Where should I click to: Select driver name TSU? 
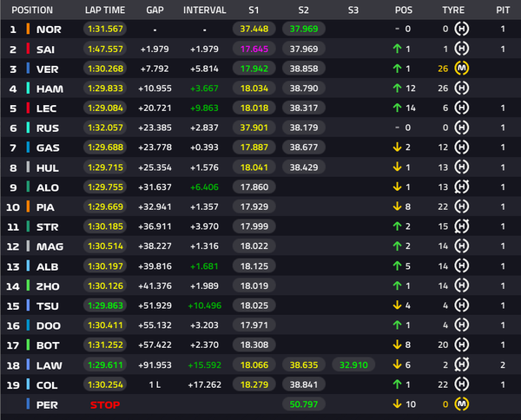[47, 305]
